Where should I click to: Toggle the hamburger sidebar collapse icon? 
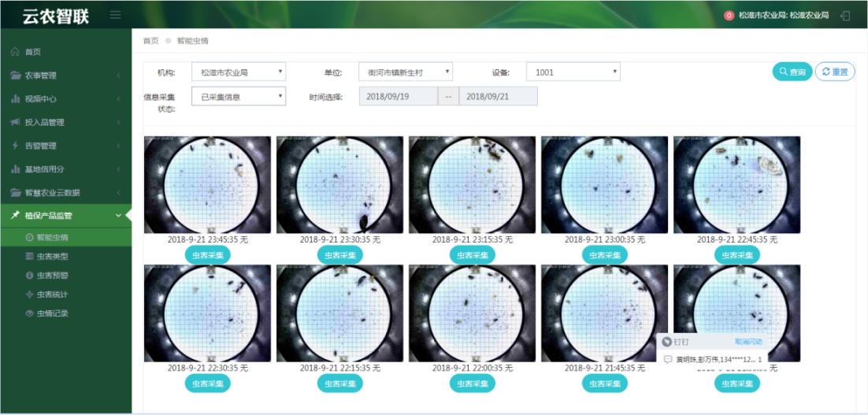pos(115,15)
